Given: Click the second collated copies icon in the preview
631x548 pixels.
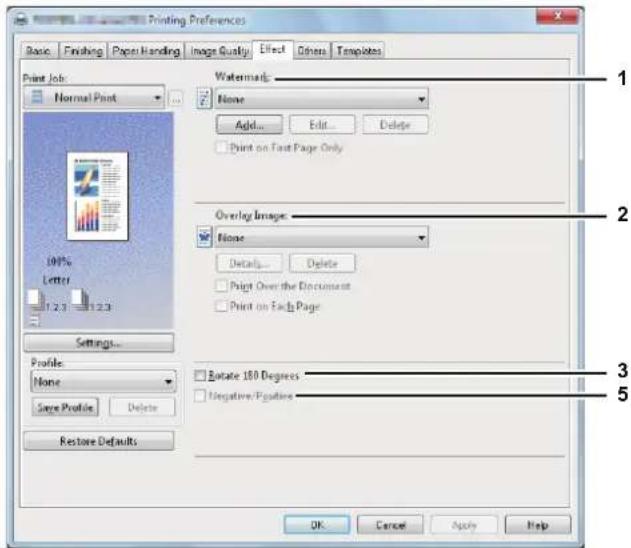Looking at the screenshot, I should (80, 300).
